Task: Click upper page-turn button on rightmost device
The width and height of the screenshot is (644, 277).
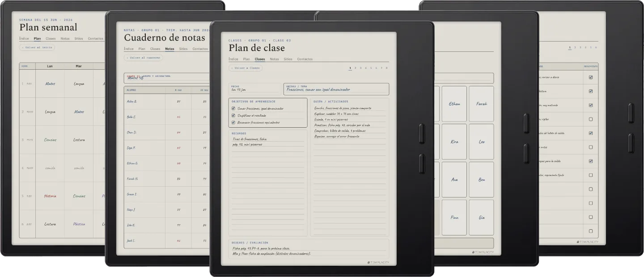Action: (x=631, y=113)
